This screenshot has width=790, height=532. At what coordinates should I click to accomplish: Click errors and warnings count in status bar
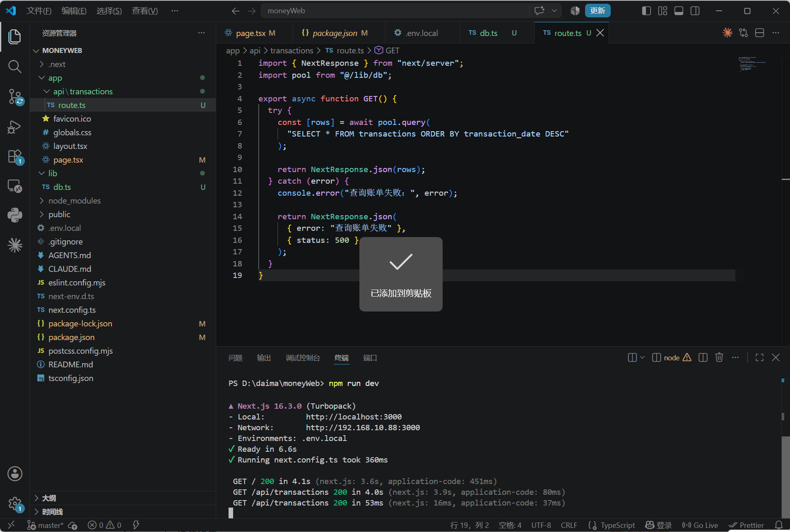point(105,525)
